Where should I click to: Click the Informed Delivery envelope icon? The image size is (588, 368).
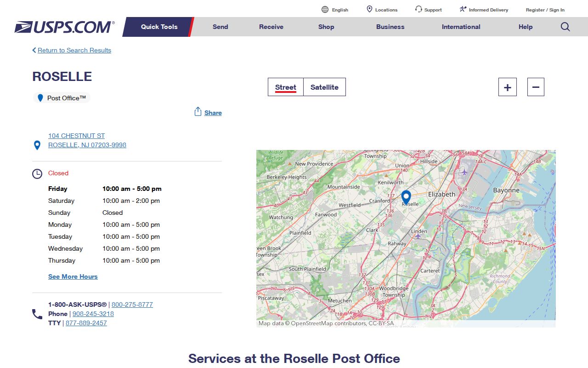click(463, 9)
